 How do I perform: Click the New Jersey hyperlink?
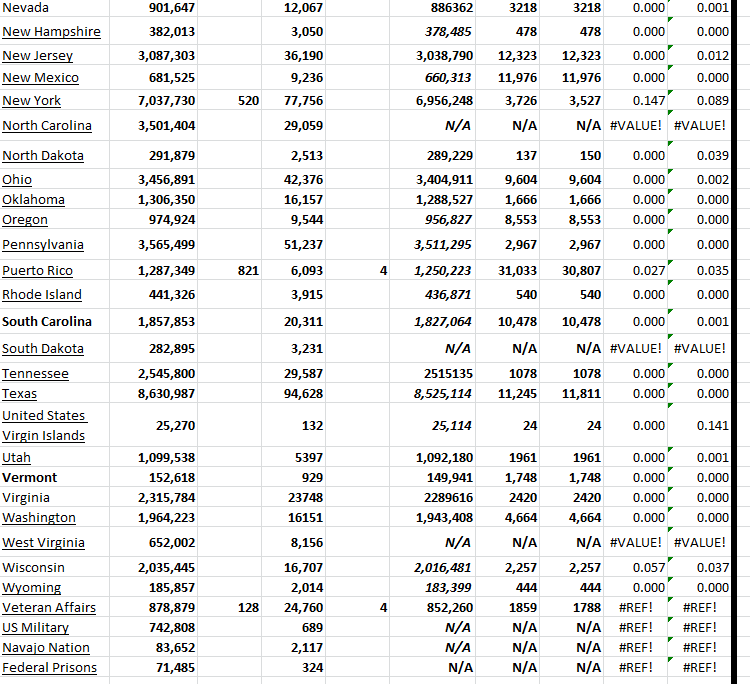[37, 57]
